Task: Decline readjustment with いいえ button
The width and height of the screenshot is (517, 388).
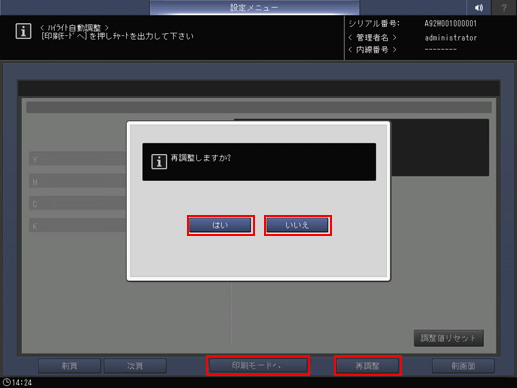Action: point(297,225)
